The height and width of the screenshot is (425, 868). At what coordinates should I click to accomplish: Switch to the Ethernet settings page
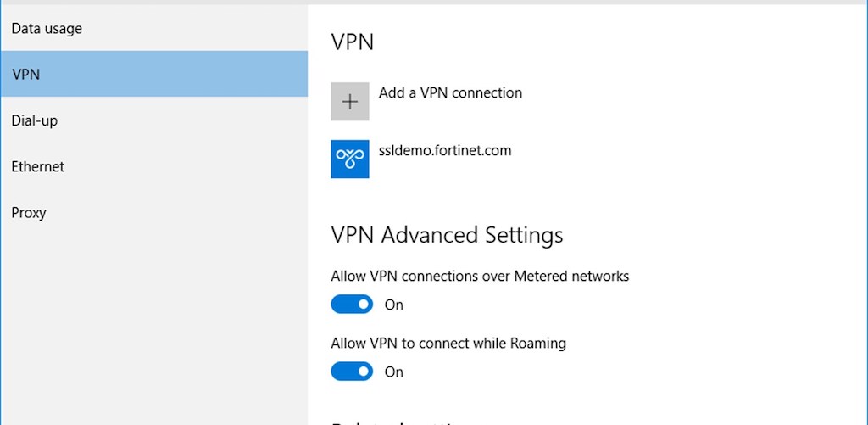[x=38, y=166]
